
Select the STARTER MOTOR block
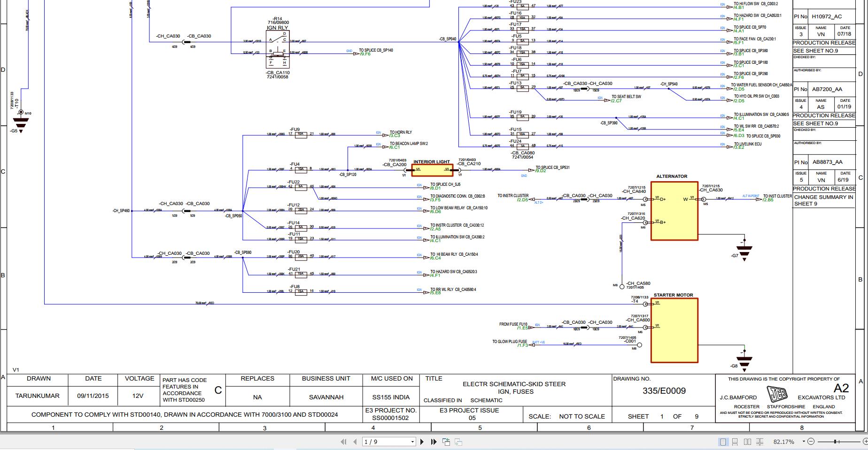(x=674, y=330)
